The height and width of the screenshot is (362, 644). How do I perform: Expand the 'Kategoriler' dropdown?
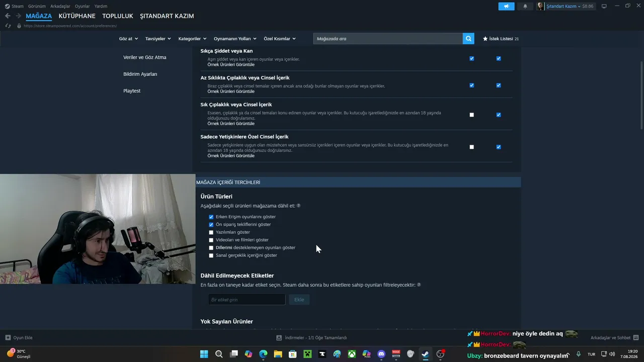click(193, 39)
